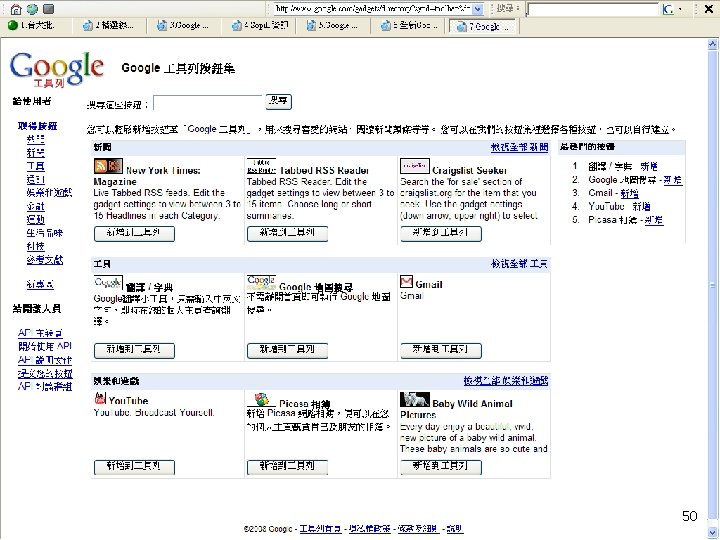The width and height of the screenshot is (720, 540).
Task: Click the gray stop square toolbar icon
Action: [48, 9]
